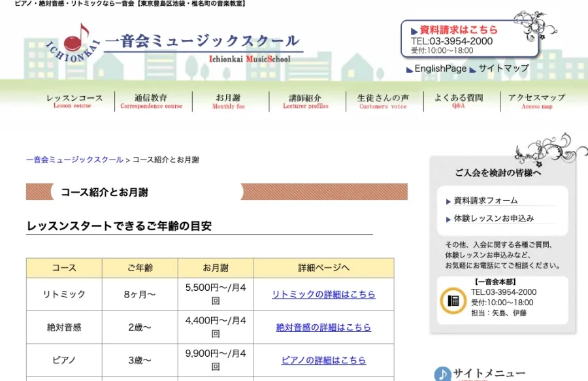Image resolution: width=588 pixels, height=381 pixels.
Task: Click the 一音会ミュージックスクール header title
Action: [203, 41]
